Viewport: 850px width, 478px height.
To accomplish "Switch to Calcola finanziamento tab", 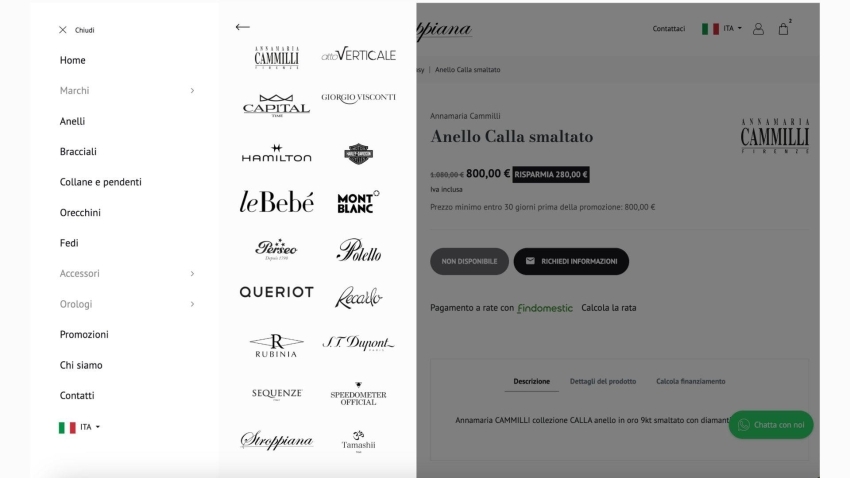I will pyautogui.click(x=691, y=382).
